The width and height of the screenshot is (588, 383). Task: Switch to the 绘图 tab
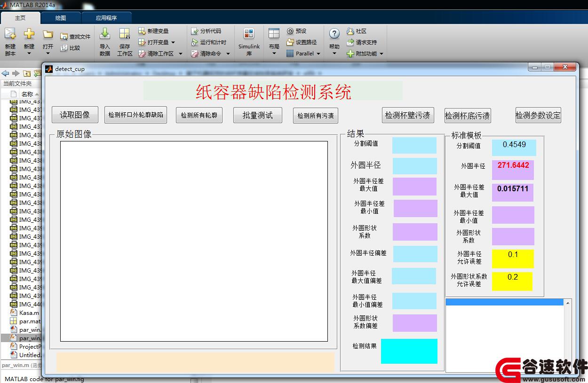pyautogui.click(x=61, y=18)
